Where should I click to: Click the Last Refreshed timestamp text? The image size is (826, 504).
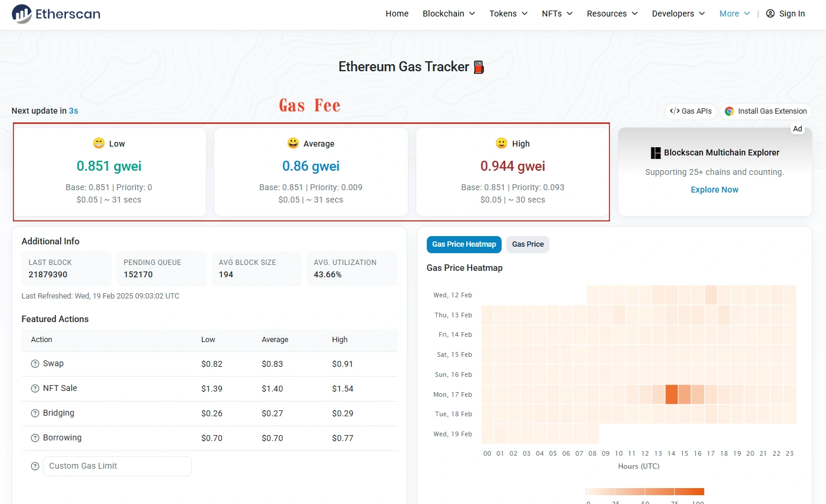[x=101, y=296]
